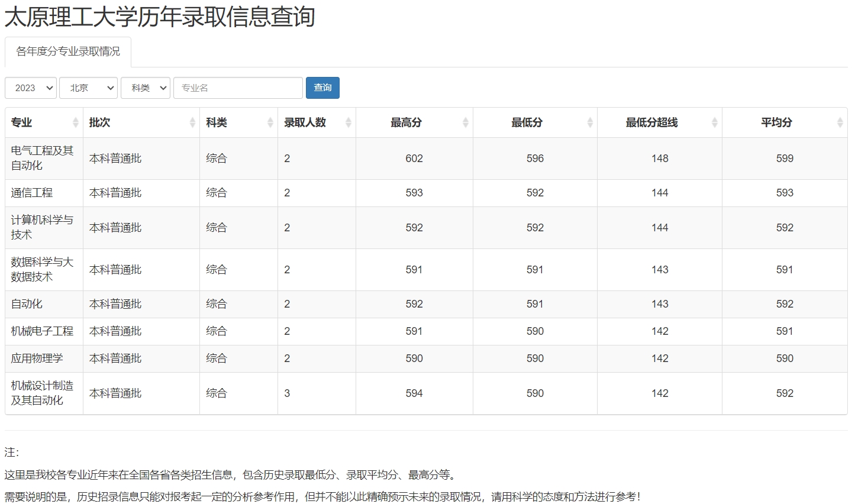Select the 电气工程及其自动化 major cell
Image resolution: width=855 pixels, height=504 pixels.
click(x=44, y=159)
